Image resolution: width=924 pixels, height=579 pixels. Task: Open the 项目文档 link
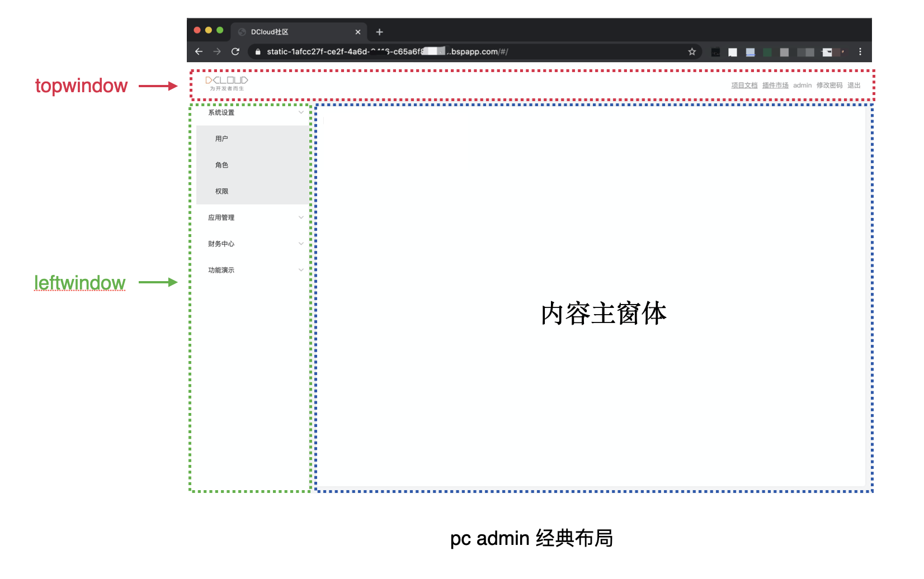tap(744, 85)
